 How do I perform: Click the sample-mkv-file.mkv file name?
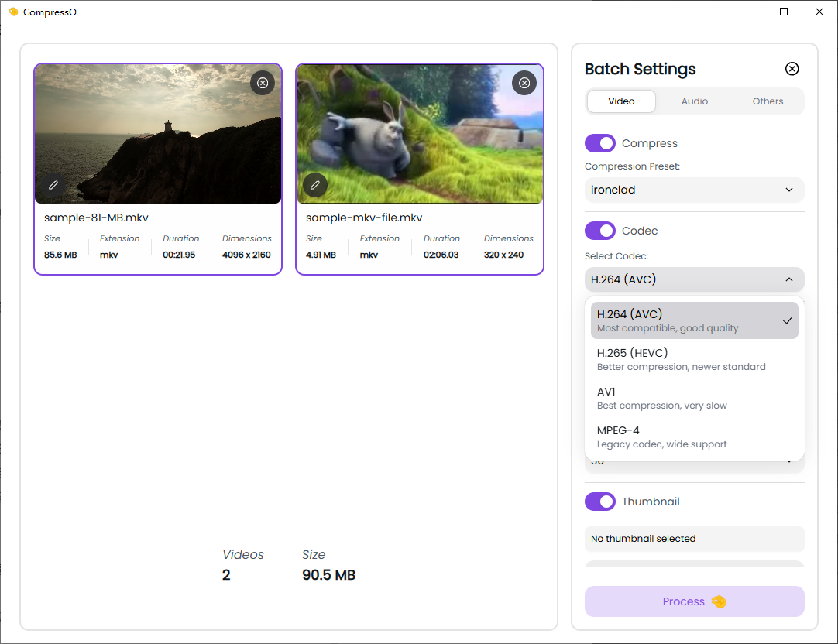pyautogui.click(x=364, y=218)
